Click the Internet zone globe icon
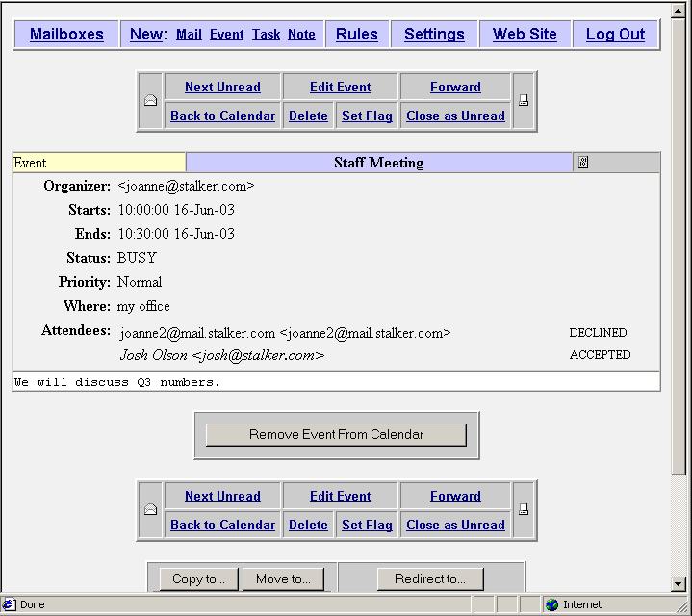 pos(551,604)
